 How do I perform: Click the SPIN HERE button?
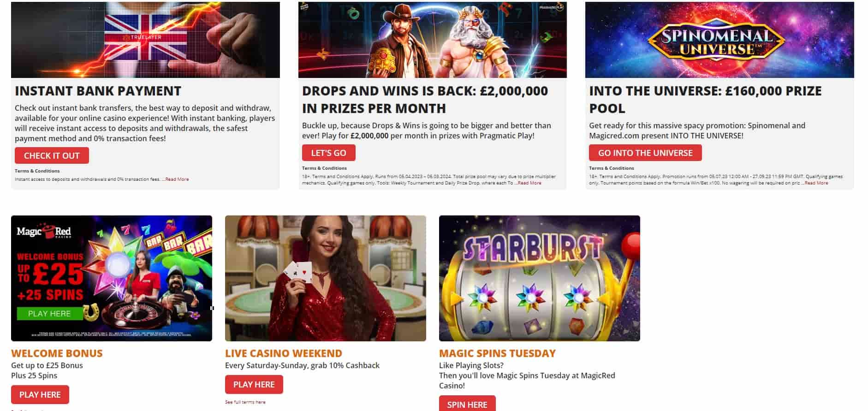coord(467,404)
